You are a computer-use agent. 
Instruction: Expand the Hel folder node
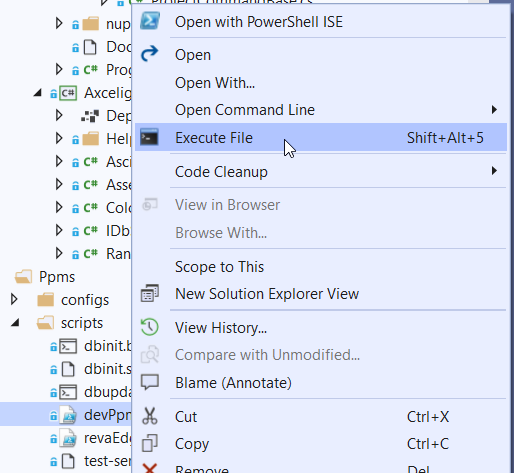pos(59,138)
